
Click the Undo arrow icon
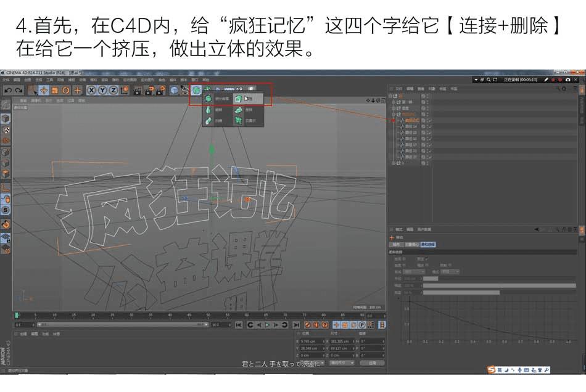tap(8, 91)
